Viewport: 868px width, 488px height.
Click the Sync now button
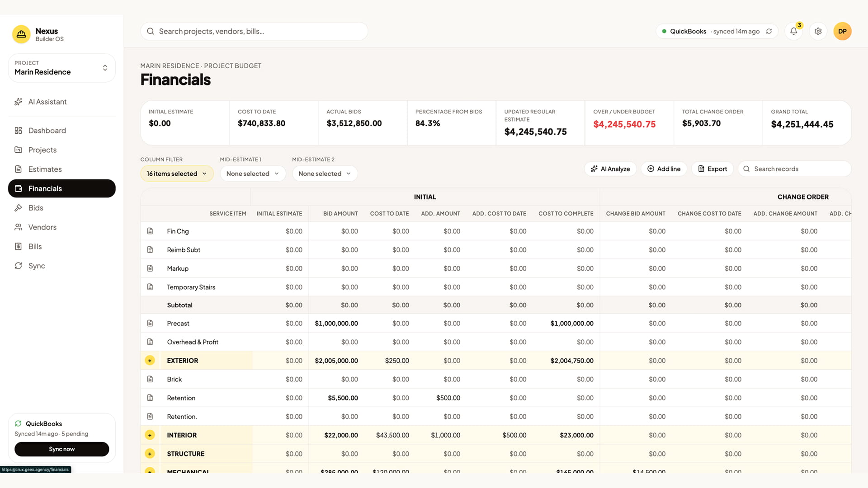point(62,449)
